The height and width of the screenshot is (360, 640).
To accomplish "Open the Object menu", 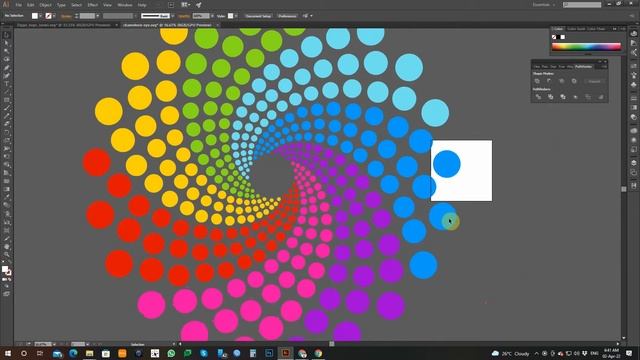I will click(x=45, y=5).
